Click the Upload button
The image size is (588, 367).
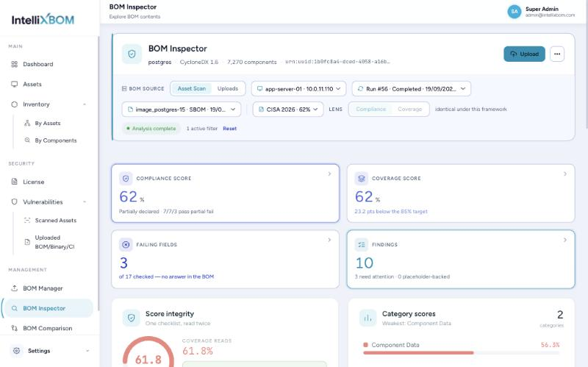pyautogui.click(x=524, y=54)
